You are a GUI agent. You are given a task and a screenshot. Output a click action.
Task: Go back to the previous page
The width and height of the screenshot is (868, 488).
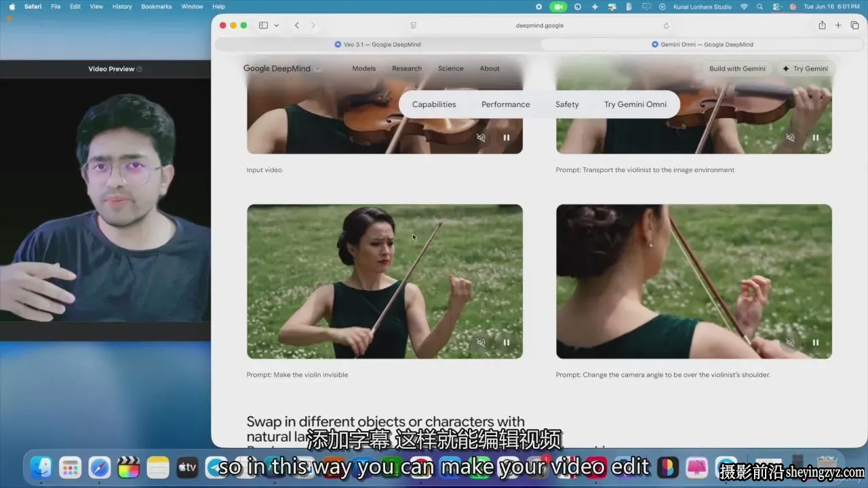click(296, 25)
